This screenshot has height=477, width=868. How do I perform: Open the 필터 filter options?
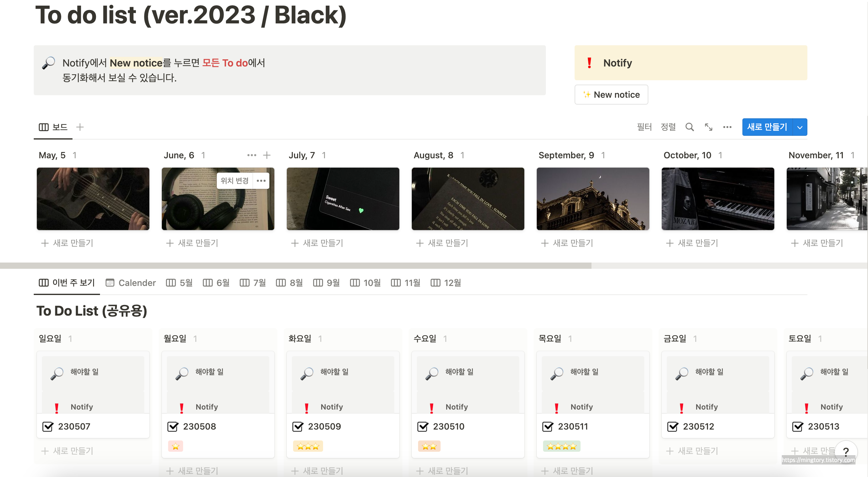click(x=644, y=127)
